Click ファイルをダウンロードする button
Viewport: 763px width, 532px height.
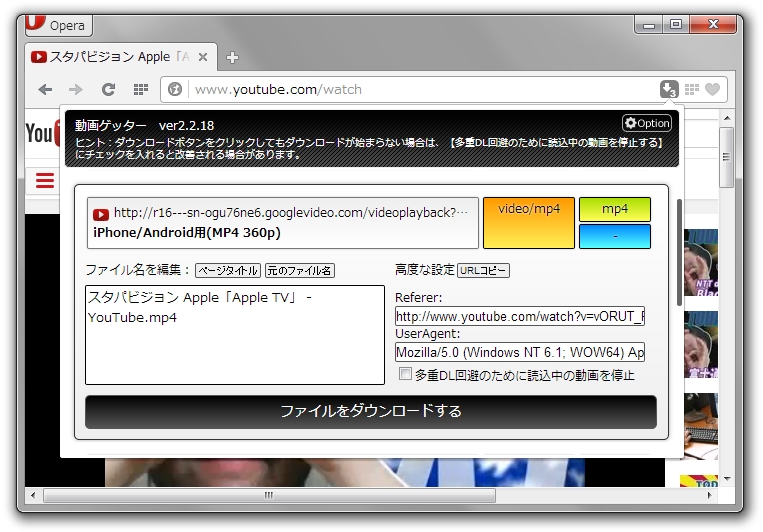point(371,412)
